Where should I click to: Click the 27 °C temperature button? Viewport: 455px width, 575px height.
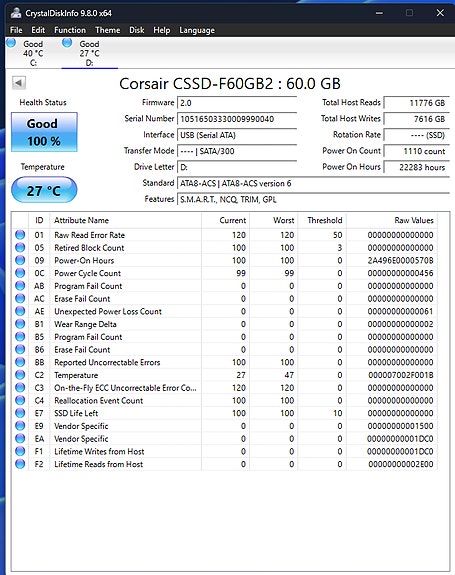(x=44, y=190)
